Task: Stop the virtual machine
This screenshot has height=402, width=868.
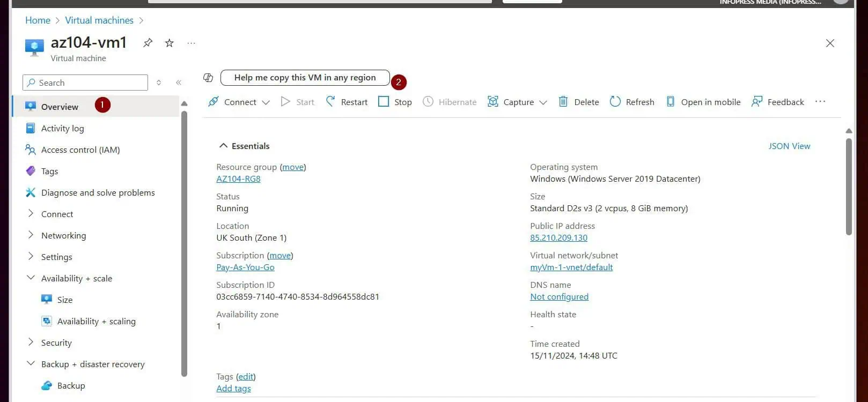Action: pyautogui.click(x=395, y=102)
